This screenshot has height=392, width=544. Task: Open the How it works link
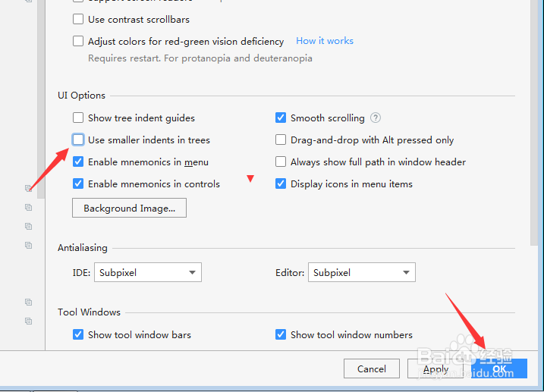[x=325, y=41]
